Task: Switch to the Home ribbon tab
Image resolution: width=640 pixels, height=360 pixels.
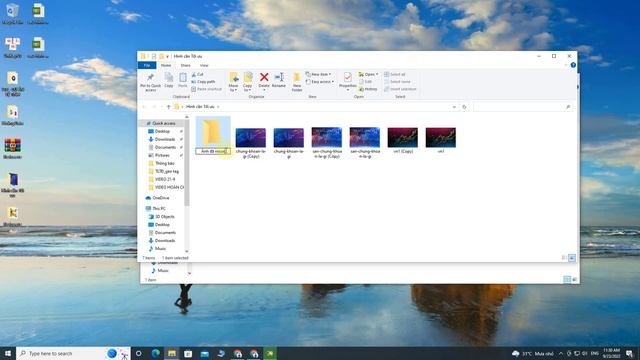Action: click(x=166, y=65)
